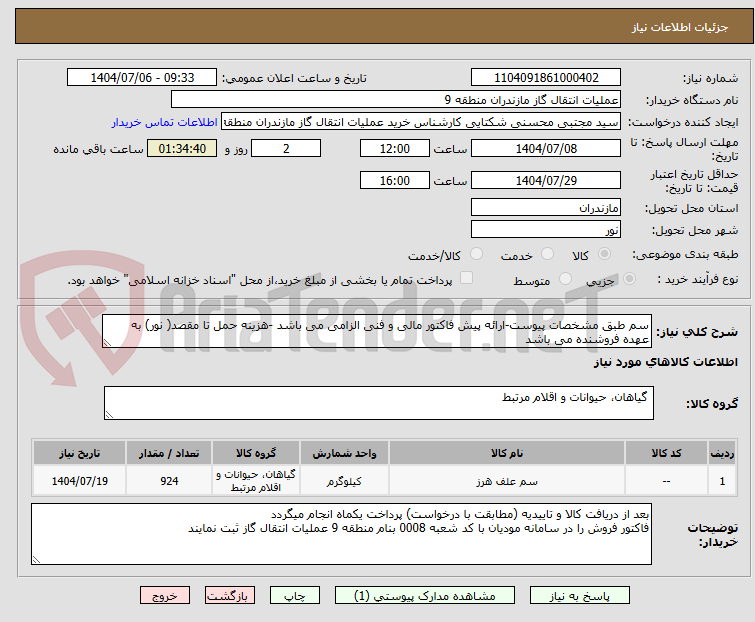Click the deadline time field 12:00
The image size is (755, 622).
click(x=395, y=148)
